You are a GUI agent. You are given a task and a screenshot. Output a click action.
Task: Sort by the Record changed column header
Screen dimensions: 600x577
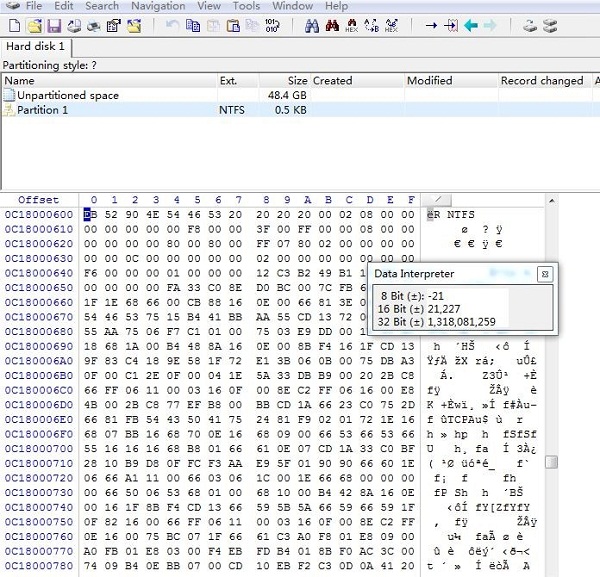coord(544,81)
